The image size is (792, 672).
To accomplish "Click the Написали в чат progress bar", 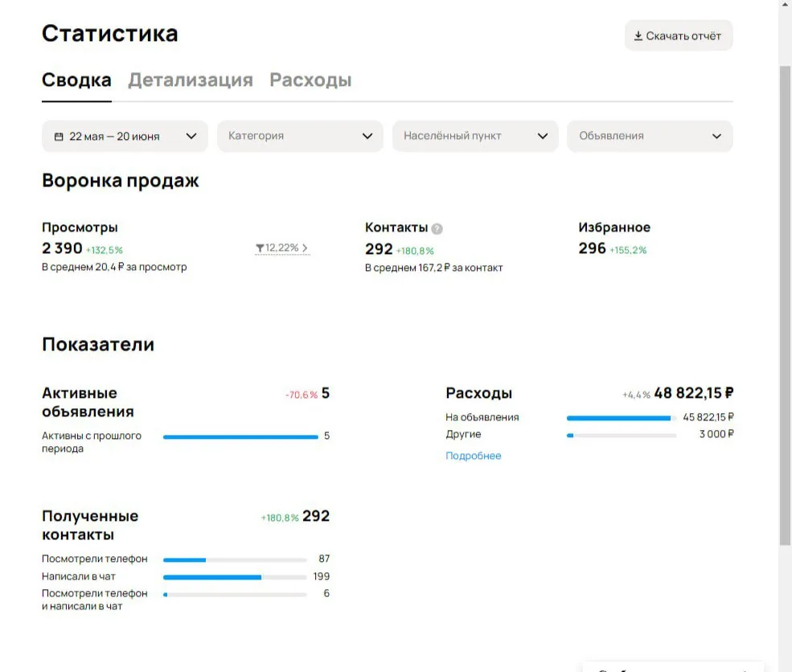I will pyautogui.click(x=235, y=577).
